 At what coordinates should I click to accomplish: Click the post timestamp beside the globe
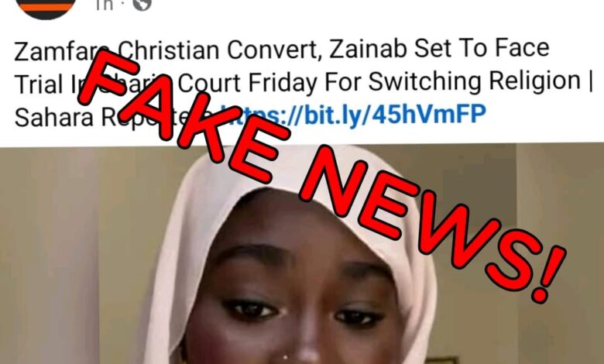[x=105, y=5]
